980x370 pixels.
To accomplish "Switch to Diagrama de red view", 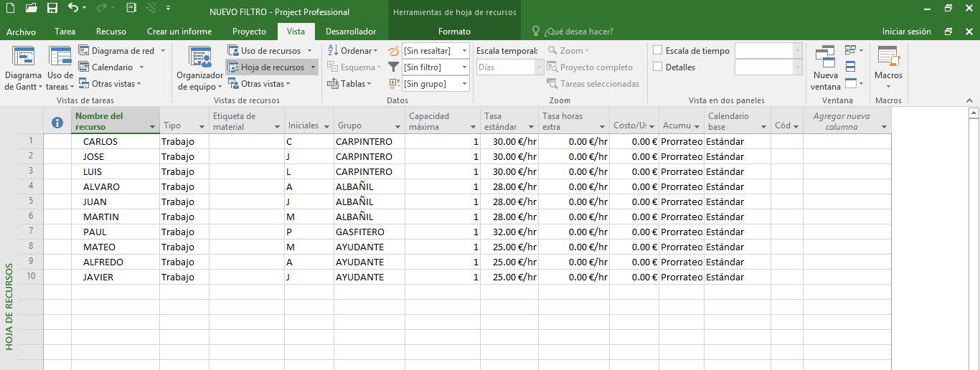I will pos(122,51).
